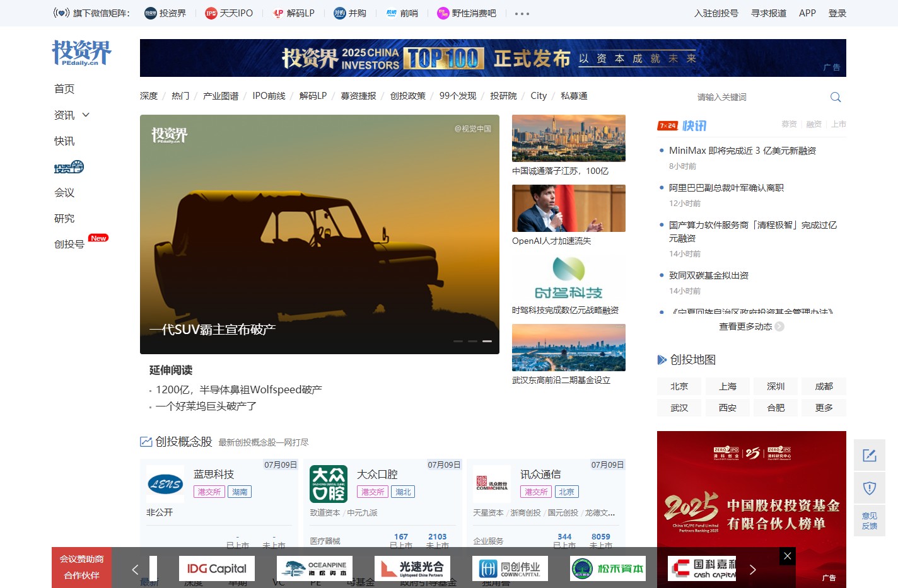This screenshot has width=898, height=588.
Task: Click the 投资号 logo in sidebar
Action: click(69, 167)
